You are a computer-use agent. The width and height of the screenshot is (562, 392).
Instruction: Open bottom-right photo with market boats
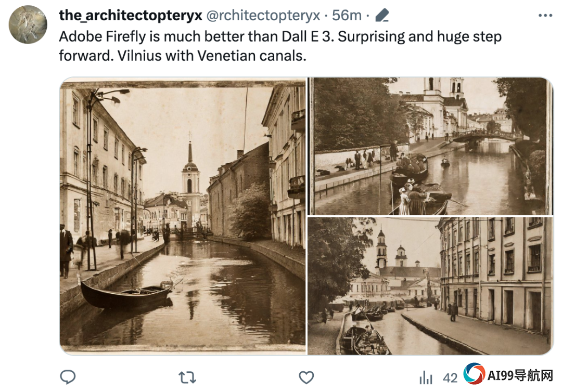(430, 286)
